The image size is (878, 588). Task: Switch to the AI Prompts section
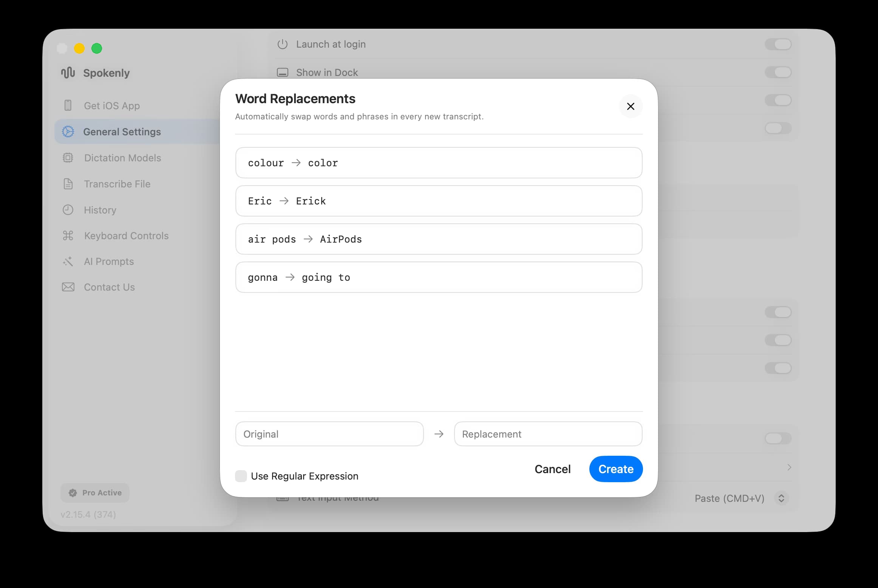pos(109,261)
